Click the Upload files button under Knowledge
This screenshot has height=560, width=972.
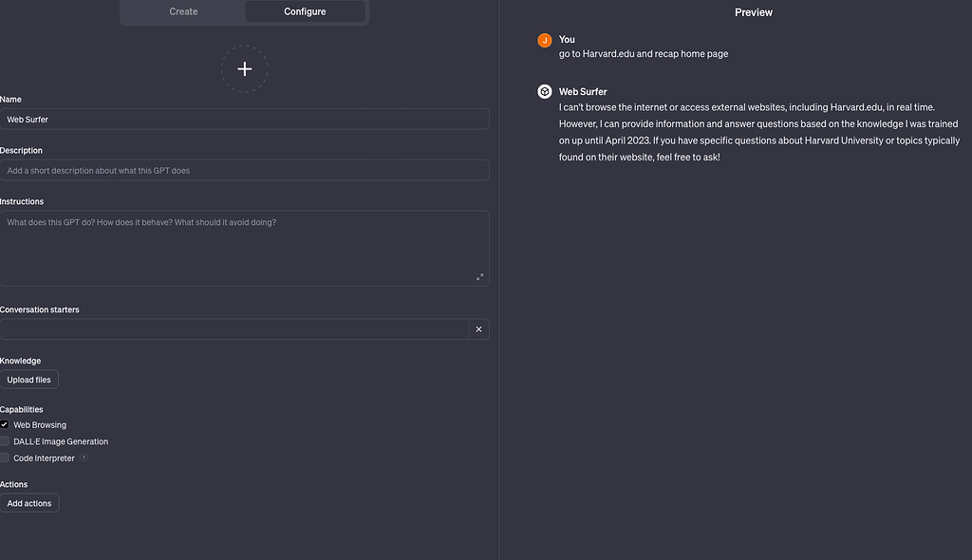tap(29, 379)
